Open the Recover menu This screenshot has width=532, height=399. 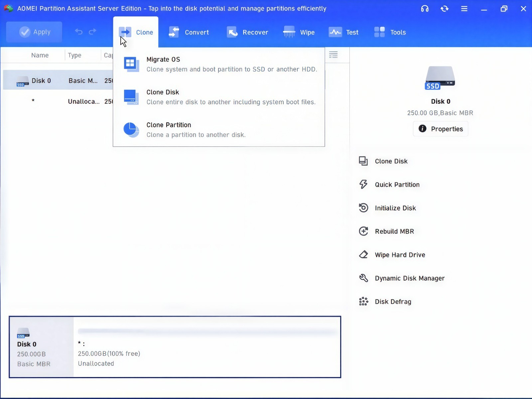pyautogui.click(x=247, y=32)
